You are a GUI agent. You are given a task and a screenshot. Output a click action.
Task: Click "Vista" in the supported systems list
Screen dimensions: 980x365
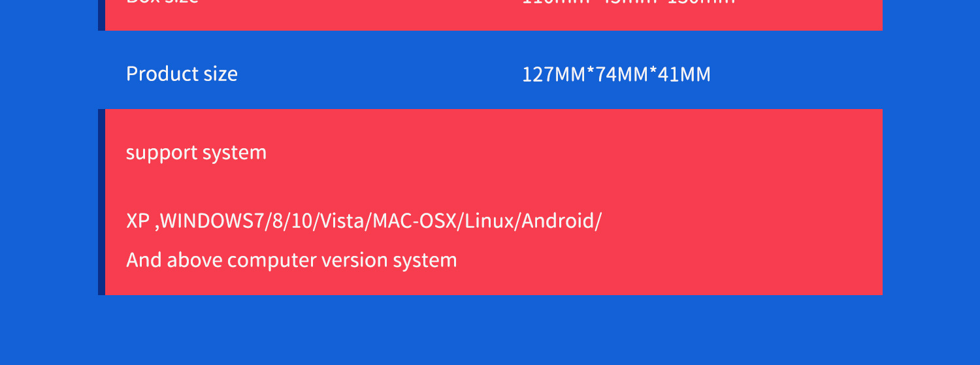(342, 221)
